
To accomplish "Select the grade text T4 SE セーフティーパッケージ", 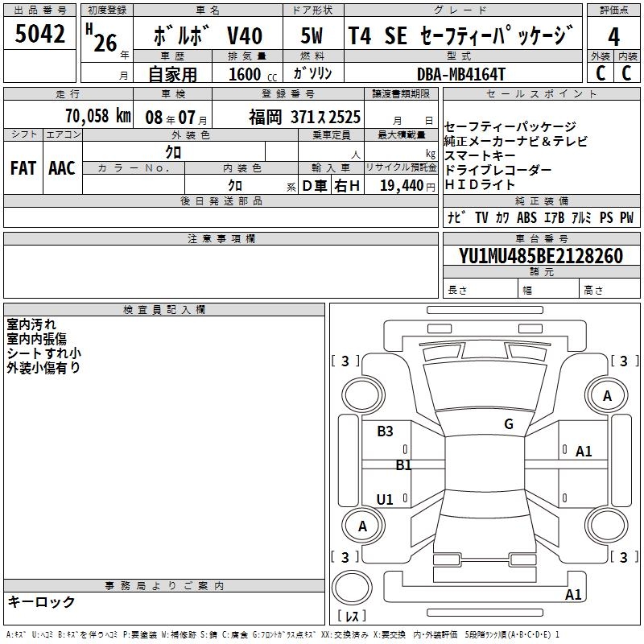I will click(x=460, y=35).
